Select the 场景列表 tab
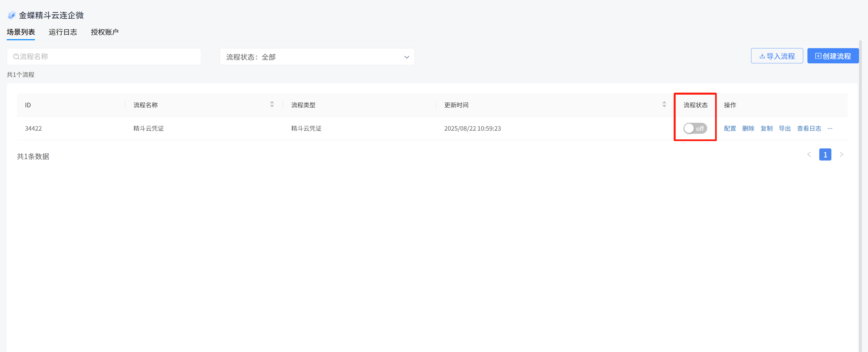The height and width of the screenshot is (352, 868). [21, 32]
